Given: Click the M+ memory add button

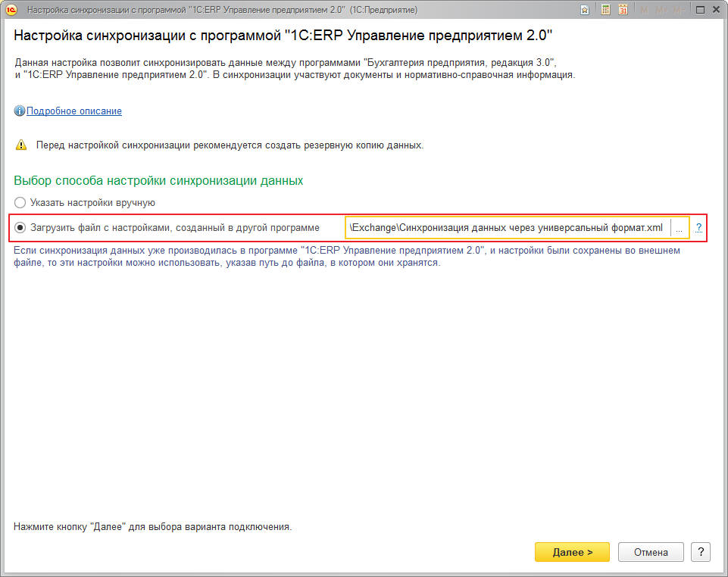Looking at the screenshot, I should click(x=659, y=10).
